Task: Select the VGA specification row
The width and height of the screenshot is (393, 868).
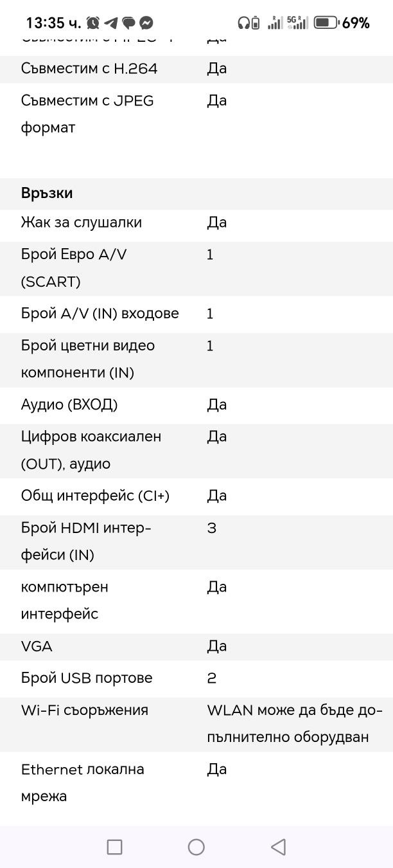Action: (x=197, y=647)
